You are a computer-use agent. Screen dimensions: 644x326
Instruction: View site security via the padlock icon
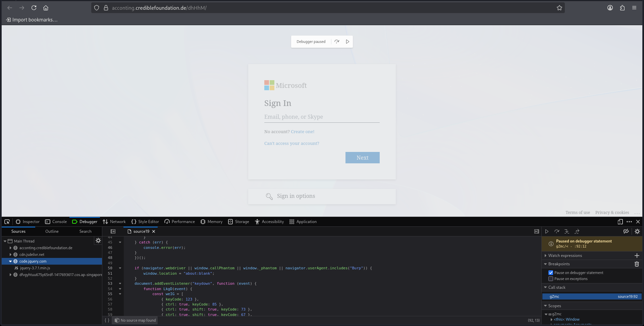[x=106, y=8]
